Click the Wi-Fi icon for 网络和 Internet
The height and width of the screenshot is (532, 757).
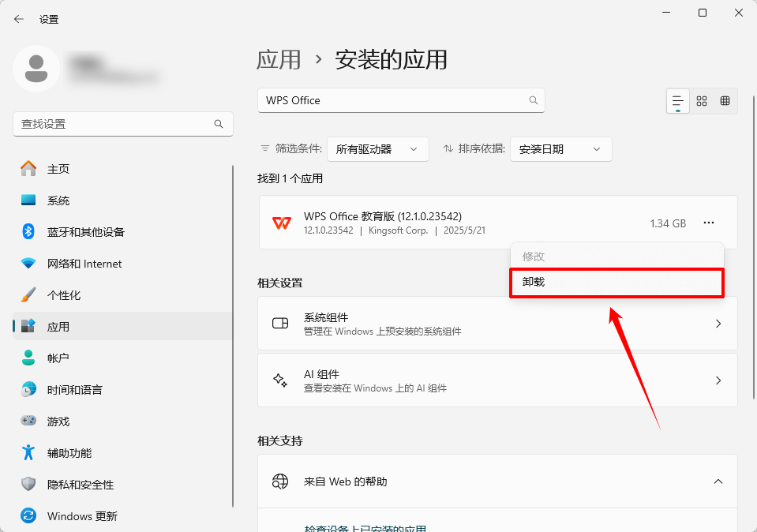[x=28, y=264]
